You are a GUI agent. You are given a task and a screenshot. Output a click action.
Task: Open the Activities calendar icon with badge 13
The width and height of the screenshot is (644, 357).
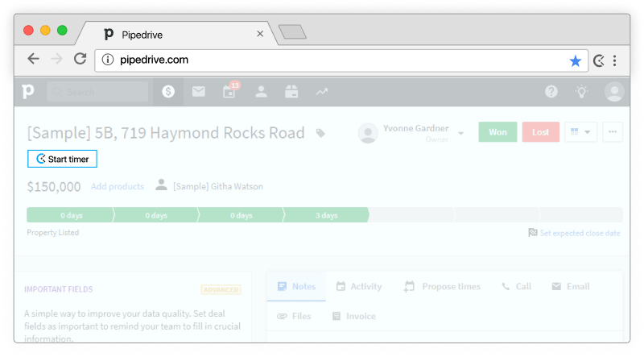tap(229, 91)
